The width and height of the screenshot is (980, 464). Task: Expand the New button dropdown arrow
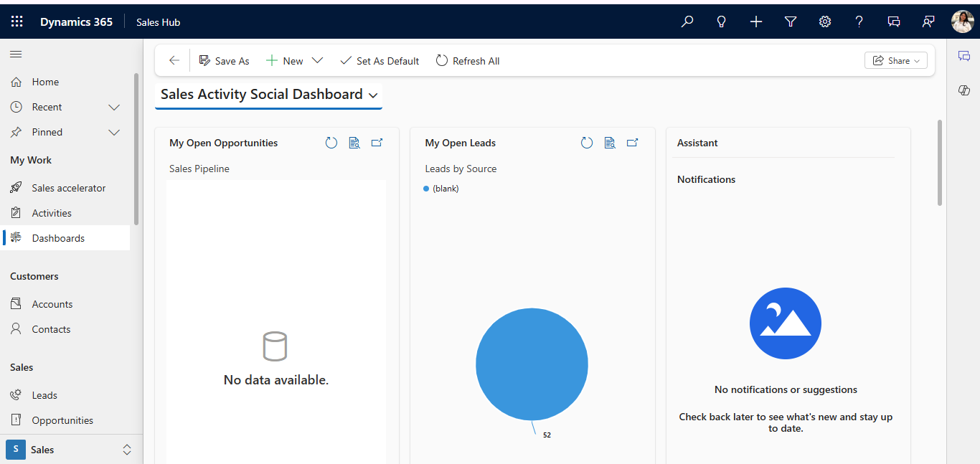pyautogui.click(x=317, y=60)
